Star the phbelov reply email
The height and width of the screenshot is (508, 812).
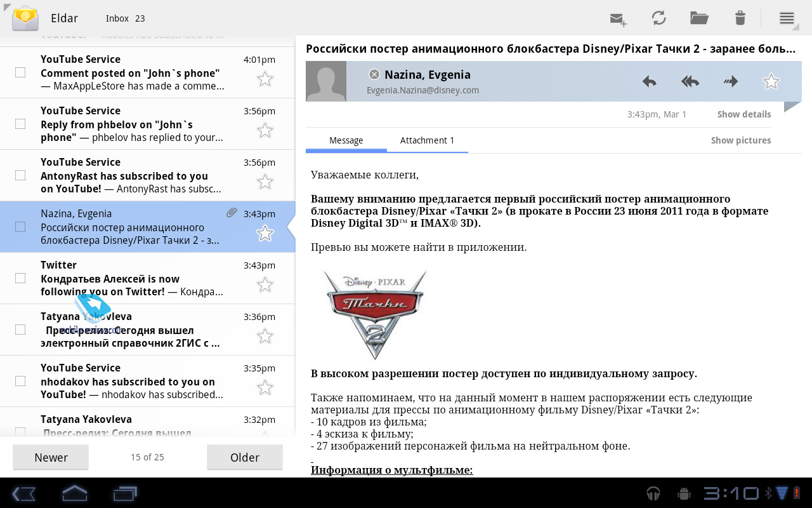tap(265, 131)
